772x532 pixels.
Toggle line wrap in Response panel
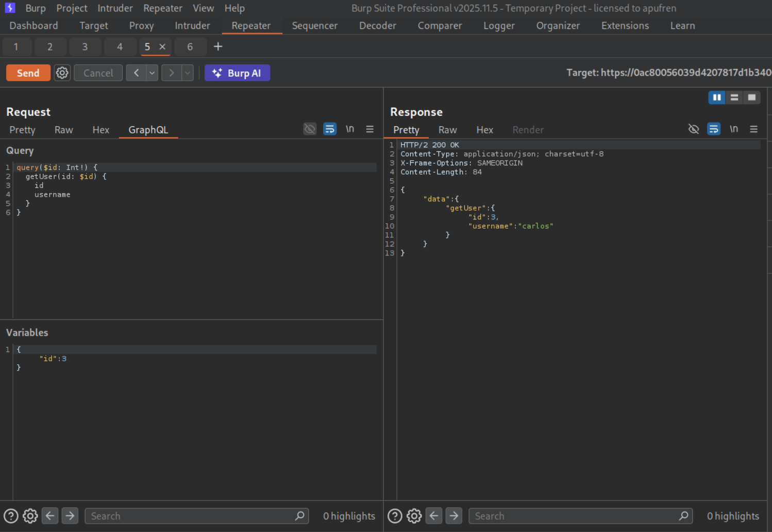pyautogui.click(x=714, y=129)
